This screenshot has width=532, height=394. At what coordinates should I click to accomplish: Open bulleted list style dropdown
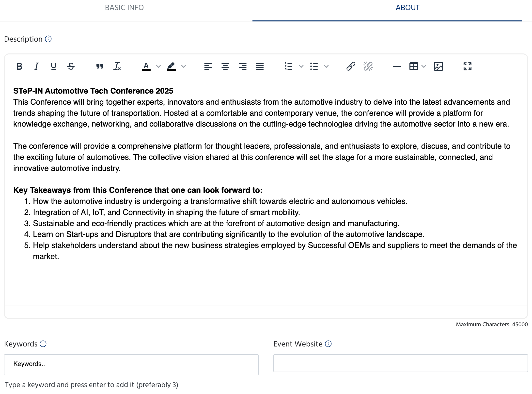point(326,66)
